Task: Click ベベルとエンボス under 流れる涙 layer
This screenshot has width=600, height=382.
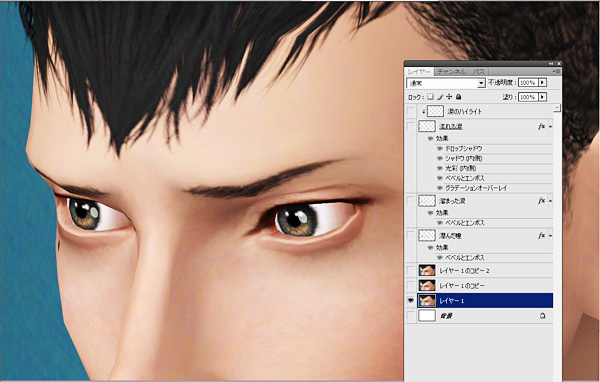Action: pyautogui.click(x=465, y=178)
